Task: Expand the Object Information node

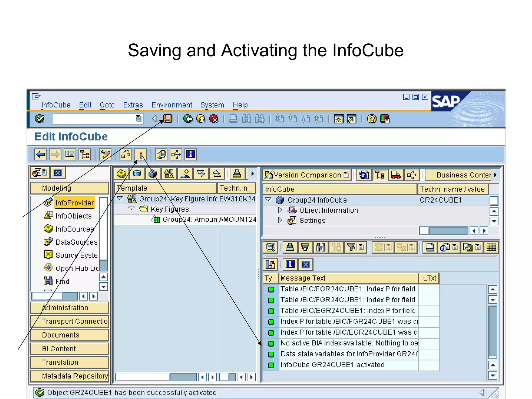Action: click(280, 210)
